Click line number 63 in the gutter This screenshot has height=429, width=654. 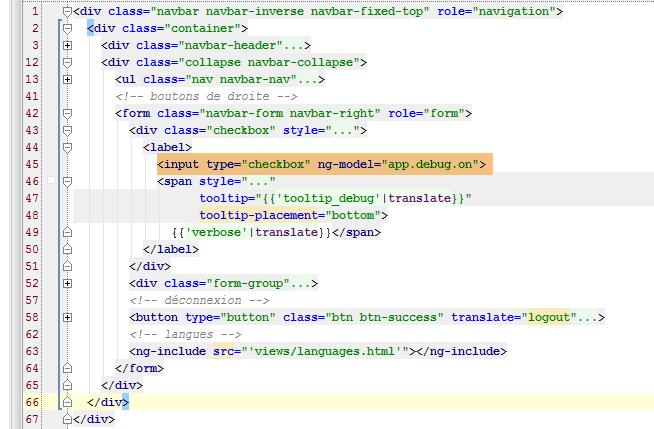tap(33, 351)
